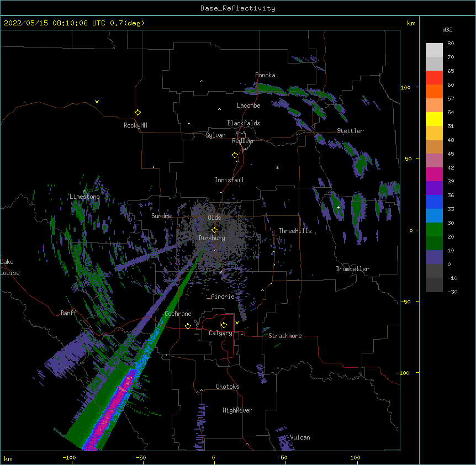Screen dimensions: 476x465
Task: Select the slate purple 0-10 dBZ legend swatch
Action: point(434,257)
